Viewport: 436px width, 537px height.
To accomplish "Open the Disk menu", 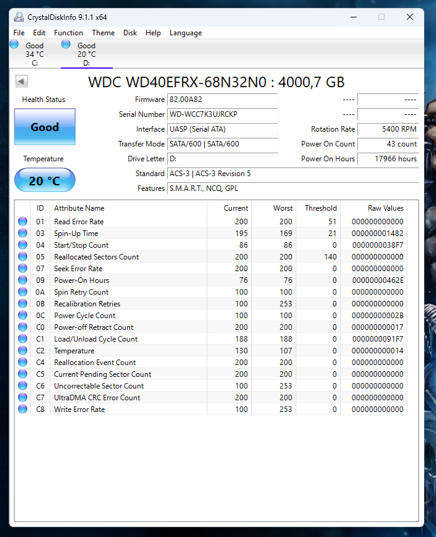I will (130, 33).
